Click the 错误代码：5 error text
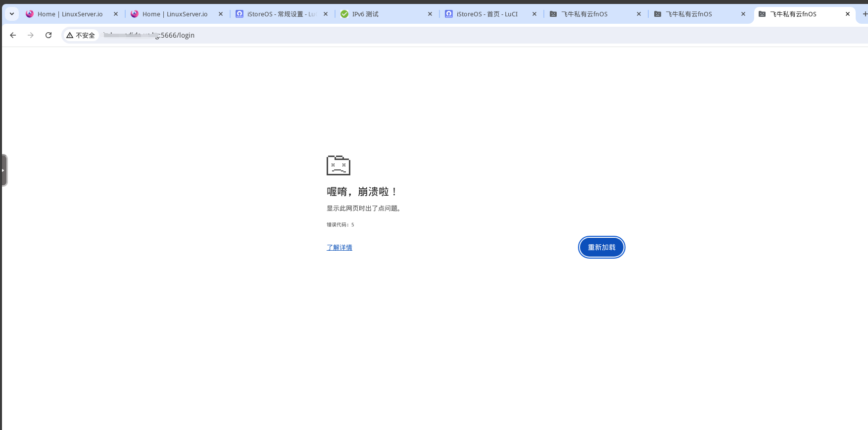This screenshot has height=430, width=868. pyautogui.click(x=340, y=224)
